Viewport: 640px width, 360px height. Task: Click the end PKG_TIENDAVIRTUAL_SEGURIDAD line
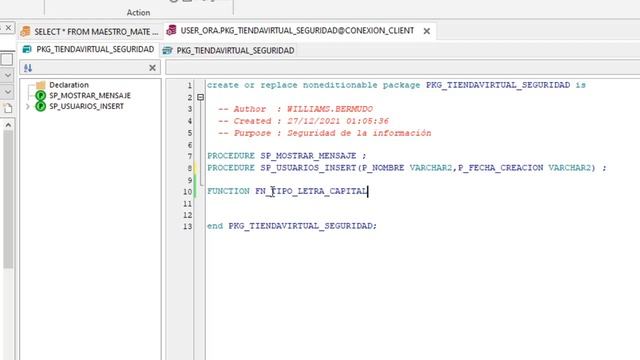[x=291, y=226]
